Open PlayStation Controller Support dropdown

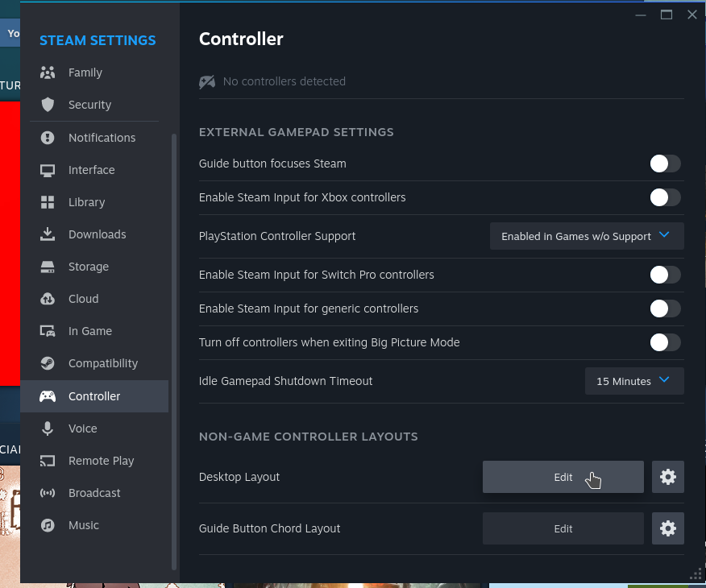pyautogui.click(x=587, y=236)
